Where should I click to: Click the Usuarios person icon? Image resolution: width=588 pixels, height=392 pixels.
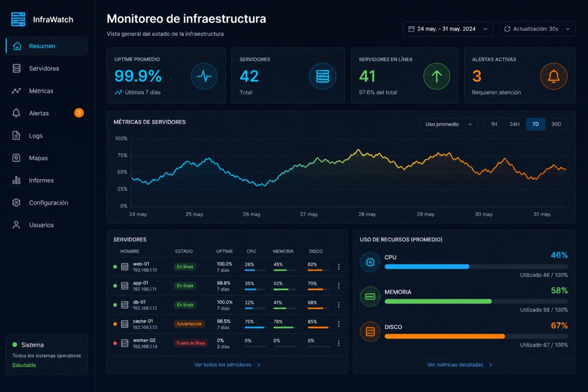tap(17, 225)
